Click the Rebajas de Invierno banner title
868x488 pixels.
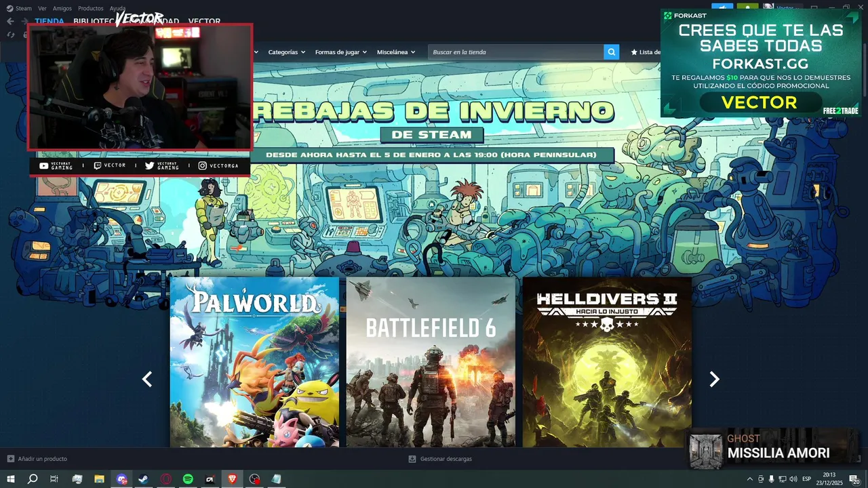433,112
